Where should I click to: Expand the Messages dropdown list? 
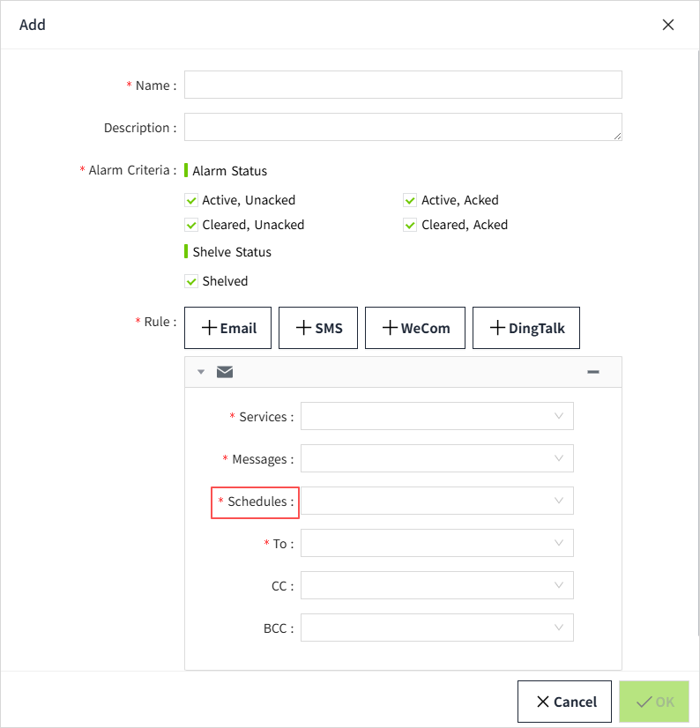click(x=436, y=458)
